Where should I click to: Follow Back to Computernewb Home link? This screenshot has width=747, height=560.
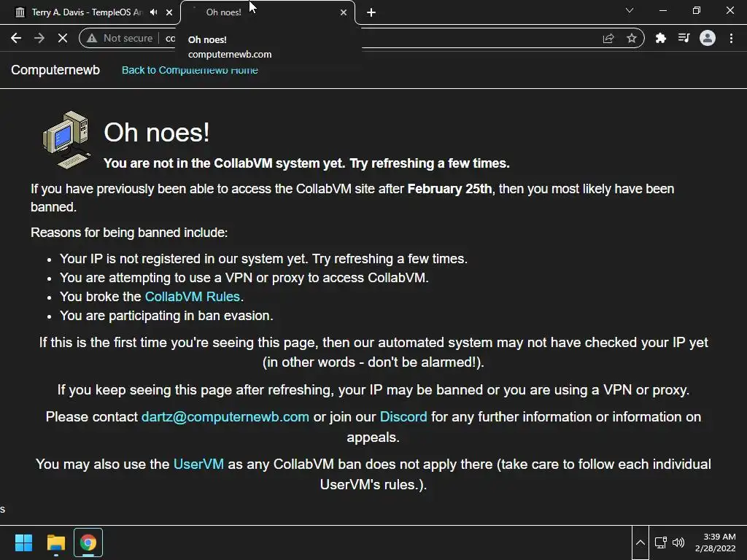coord(190,70)
